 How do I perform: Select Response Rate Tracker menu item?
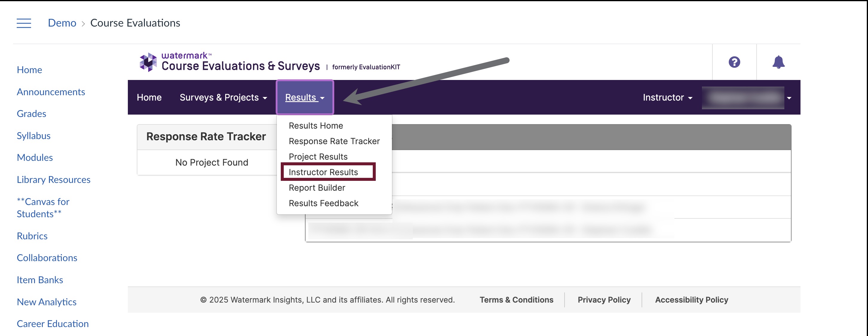tap(334, 141)
